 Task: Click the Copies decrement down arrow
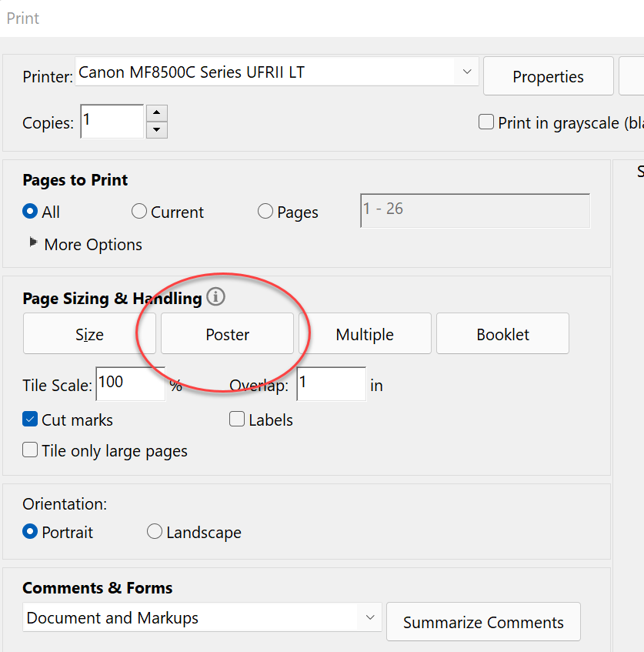pyautogui.click(x=156, y=129)
